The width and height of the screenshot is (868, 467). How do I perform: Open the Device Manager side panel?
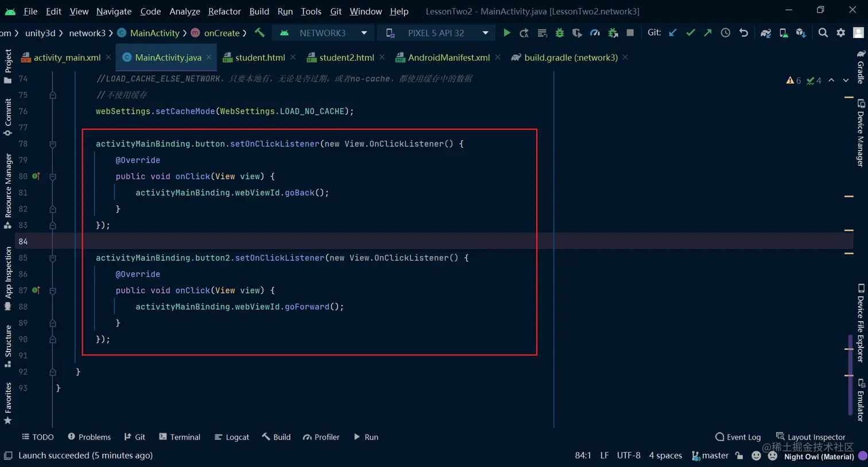click(861, 133)
